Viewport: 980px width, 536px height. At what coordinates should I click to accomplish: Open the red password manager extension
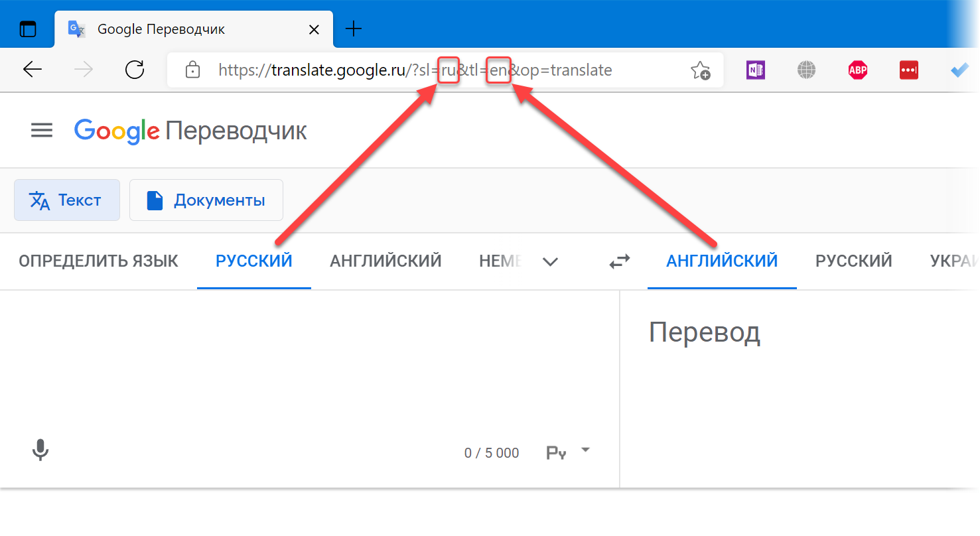click(x=909, y=70)
